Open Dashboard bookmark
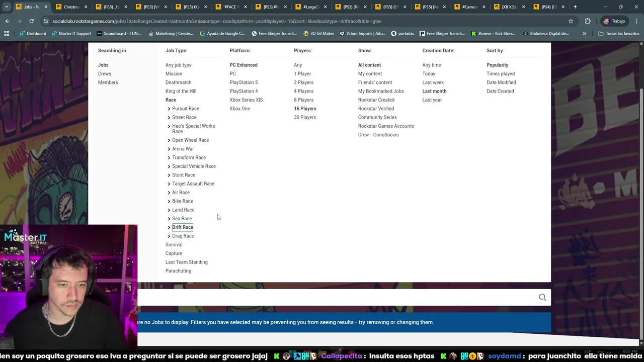This screenshot has height=362, width=644. tap(33, 34)
